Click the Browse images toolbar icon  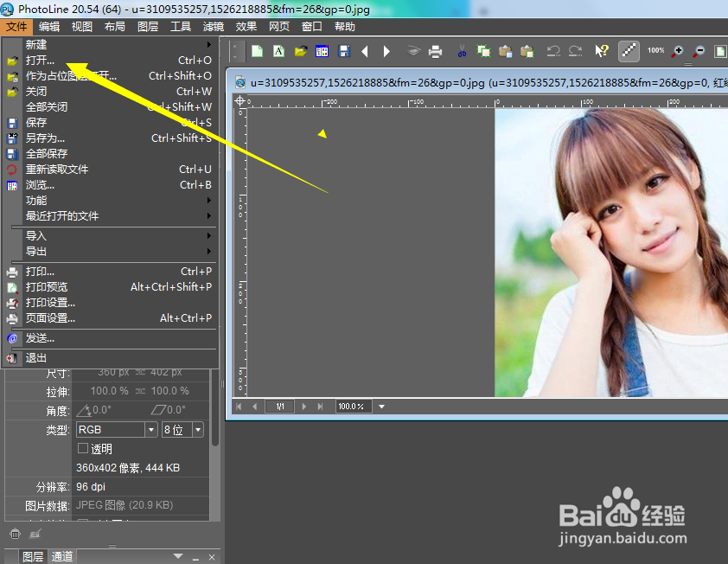[x=322, y=51]
